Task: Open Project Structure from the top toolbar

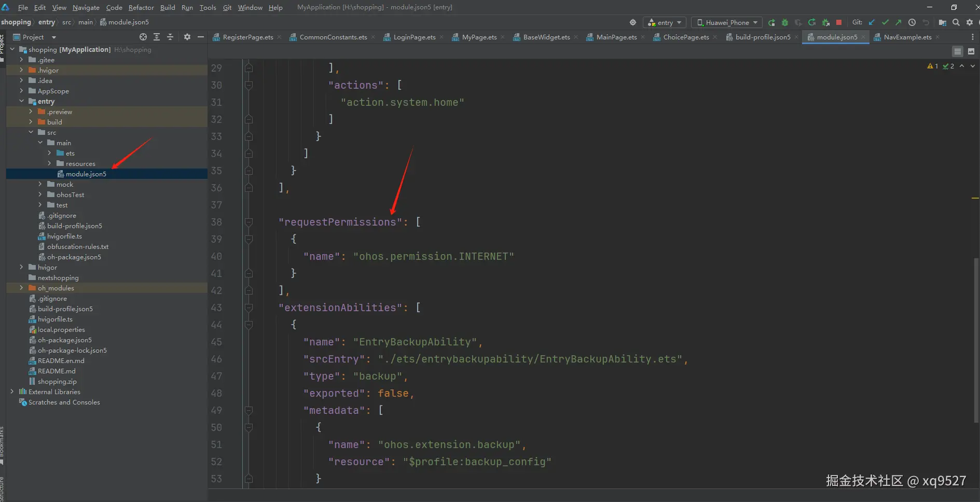Action: coord(943,22)
